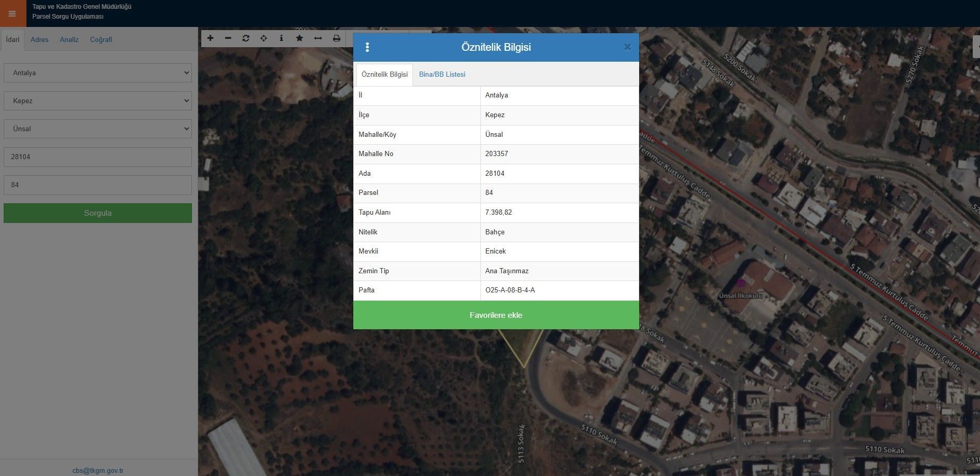Activate the locate crosshair tool

click(x=264, y=38)
